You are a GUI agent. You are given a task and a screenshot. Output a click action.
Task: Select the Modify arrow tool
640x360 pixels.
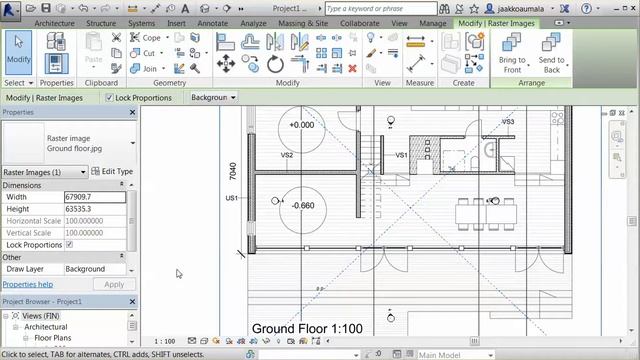tap(18, 52)
